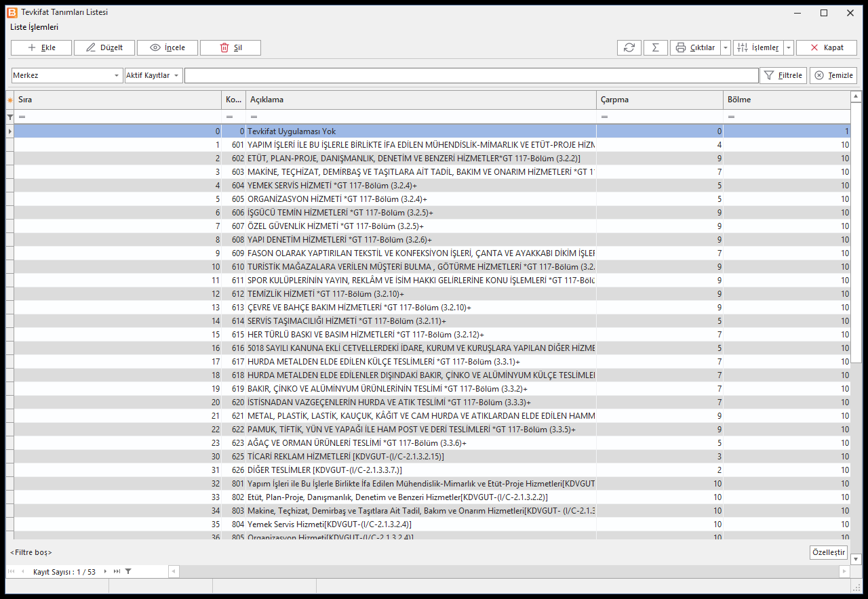Sort by the Çarpma column header
Viewport: 868px width, 599px height.
click(660, 100)
